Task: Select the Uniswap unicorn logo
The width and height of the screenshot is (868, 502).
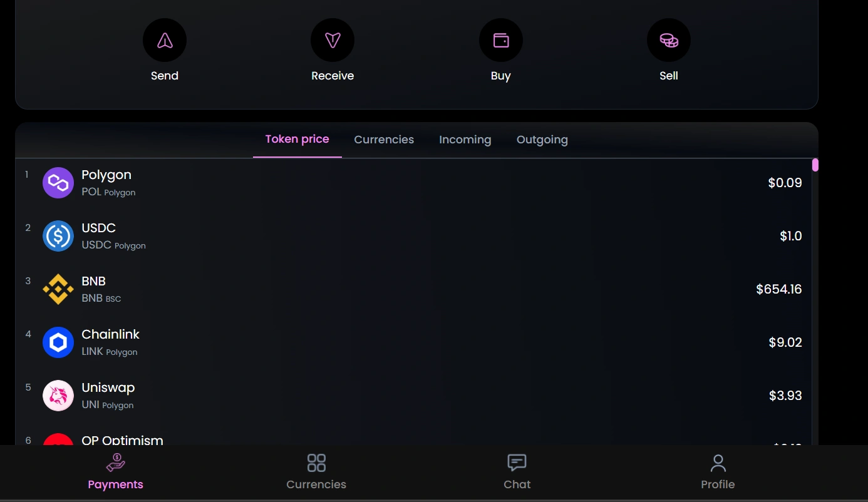Action: click(58, 396)
